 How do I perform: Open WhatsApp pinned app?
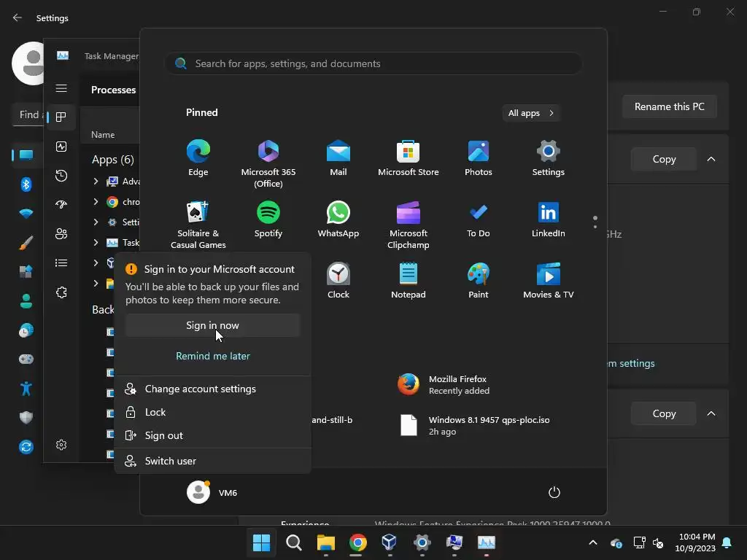coord(338,219)
